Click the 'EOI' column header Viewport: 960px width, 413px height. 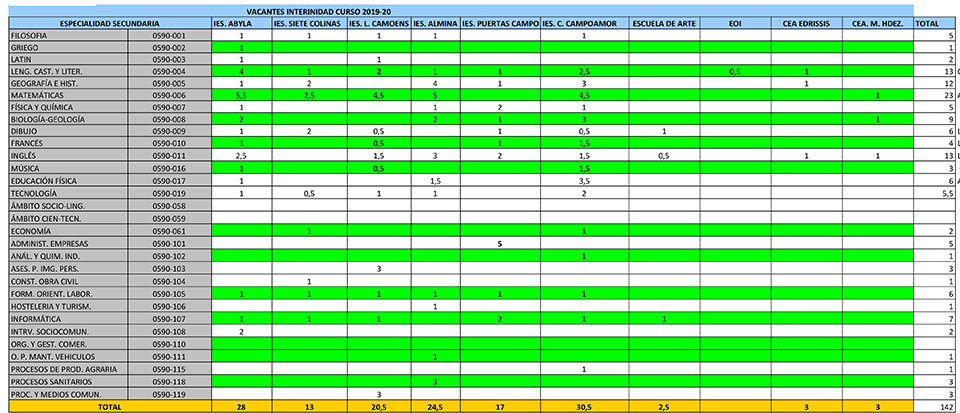coord(735,24)
